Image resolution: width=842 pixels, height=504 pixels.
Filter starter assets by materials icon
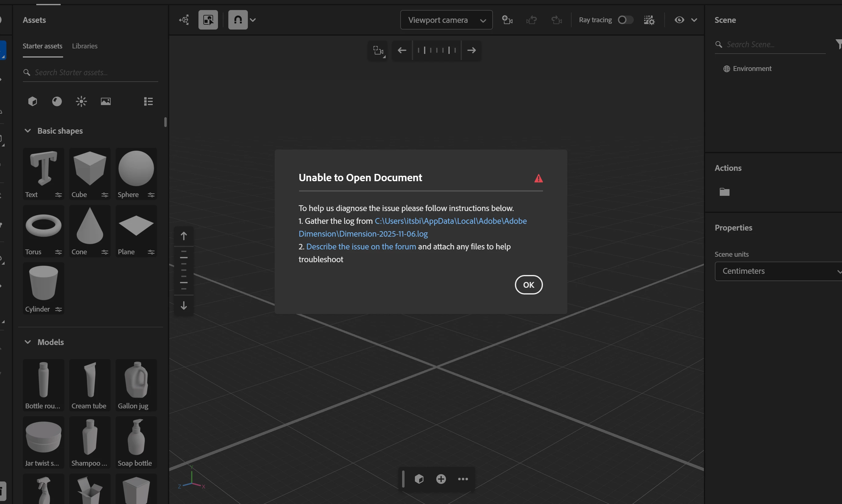tap(57, 101)
